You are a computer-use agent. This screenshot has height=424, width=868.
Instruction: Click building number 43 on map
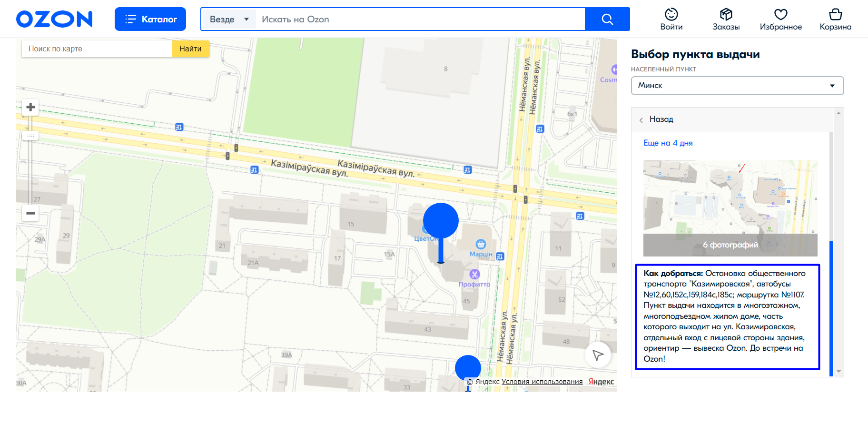pyautogui.click(x=427, y=329)
